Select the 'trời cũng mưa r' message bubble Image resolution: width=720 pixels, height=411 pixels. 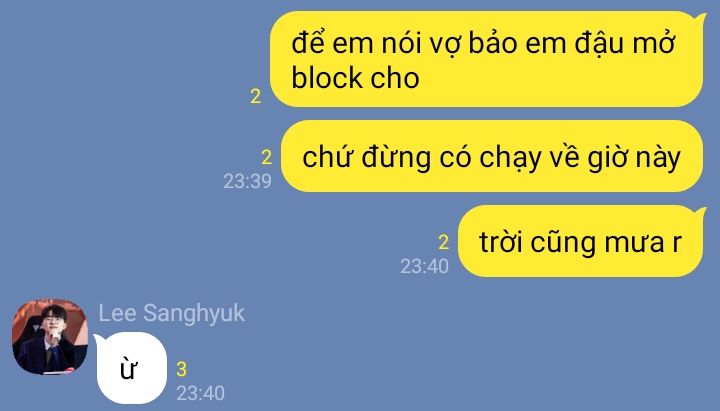coord(581,241)
